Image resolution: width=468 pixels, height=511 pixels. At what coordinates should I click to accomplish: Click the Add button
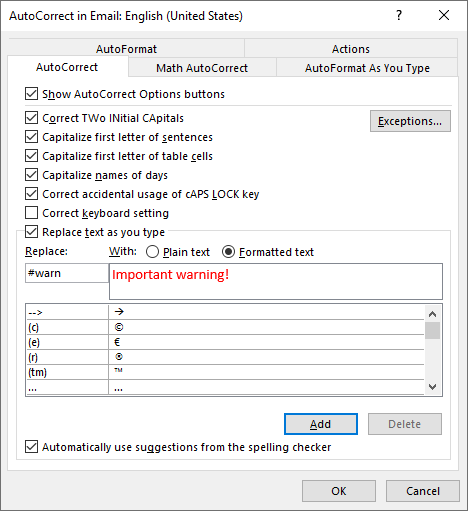point(321,424)
